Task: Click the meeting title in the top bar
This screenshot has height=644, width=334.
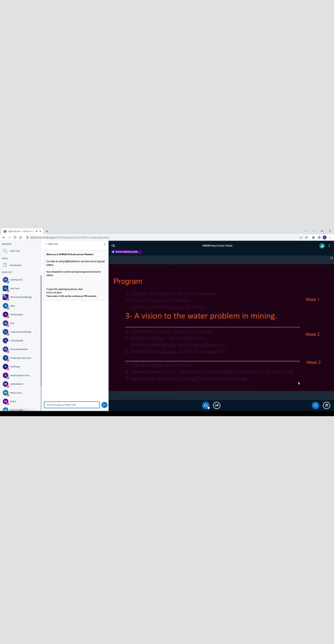Action: 217,246
